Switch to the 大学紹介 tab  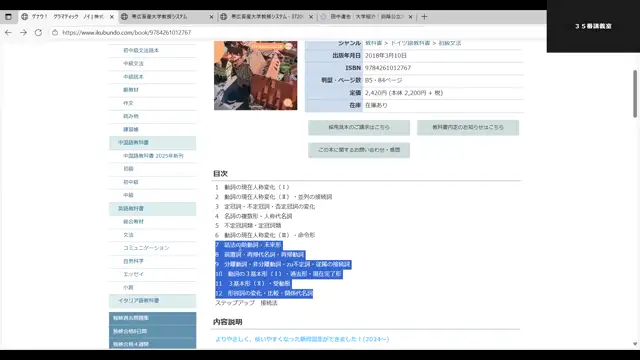pyautogui.click(x=367, y=17)
